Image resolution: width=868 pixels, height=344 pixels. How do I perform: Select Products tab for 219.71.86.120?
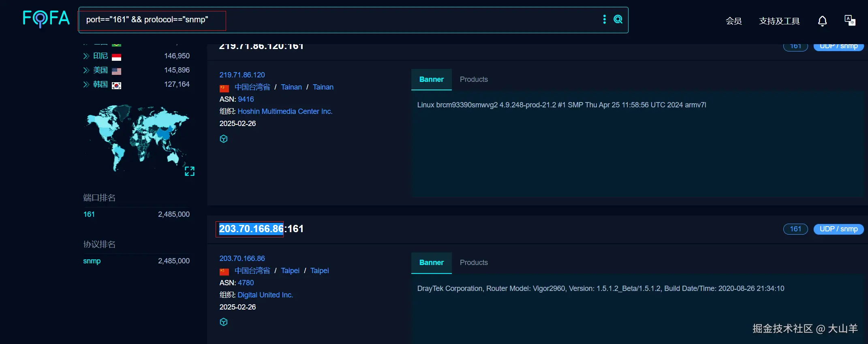point(474,79)
